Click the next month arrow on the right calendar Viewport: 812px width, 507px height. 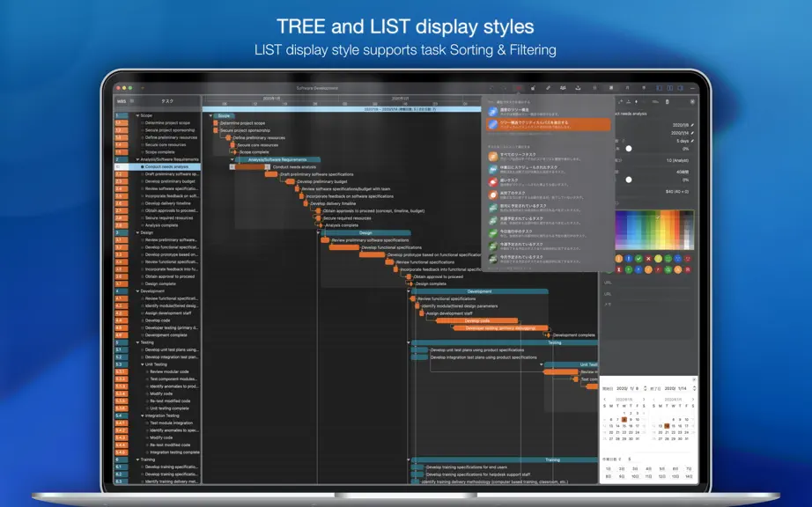point(693,400)
